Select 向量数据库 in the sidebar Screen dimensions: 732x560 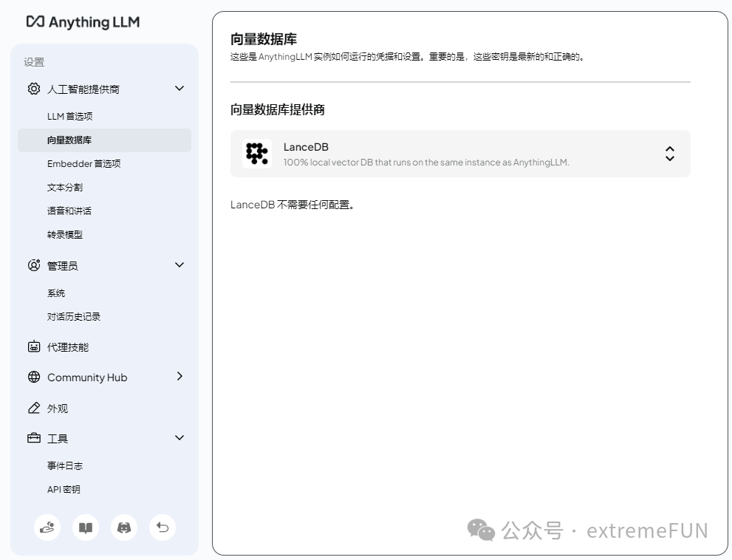coord(105,140)
